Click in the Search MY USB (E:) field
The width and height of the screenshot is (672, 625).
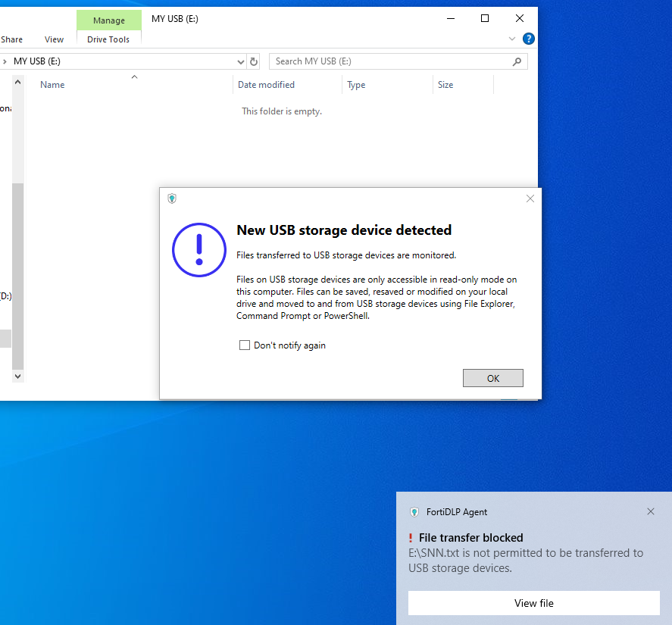(x=390, y=61)
